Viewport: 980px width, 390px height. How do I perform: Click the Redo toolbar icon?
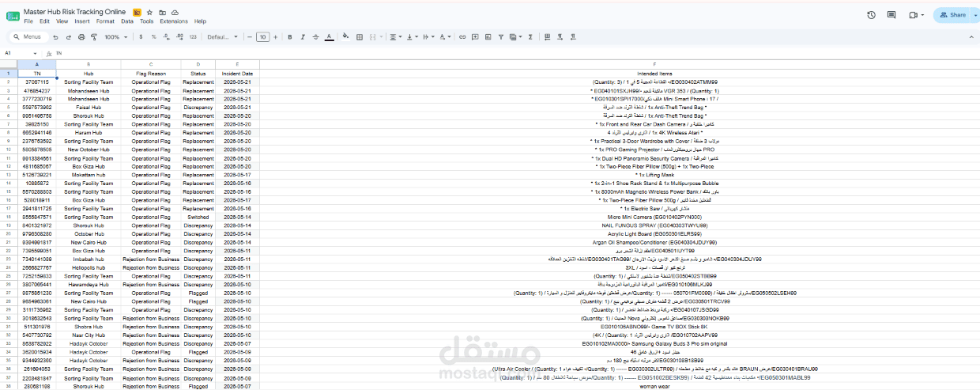tap(69, 37)
